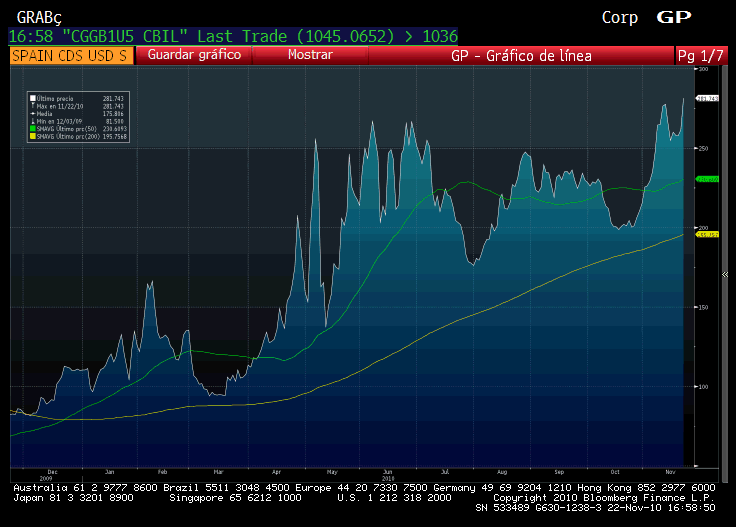This screenshot has width=736, height=527.
Task: Click the Sep label on the time axis
Action: (x=559, y=472)
